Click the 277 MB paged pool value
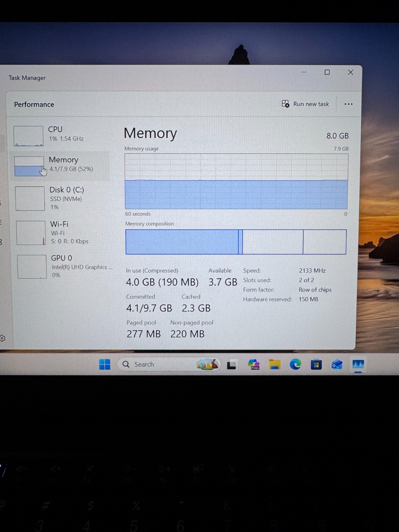 144,334
